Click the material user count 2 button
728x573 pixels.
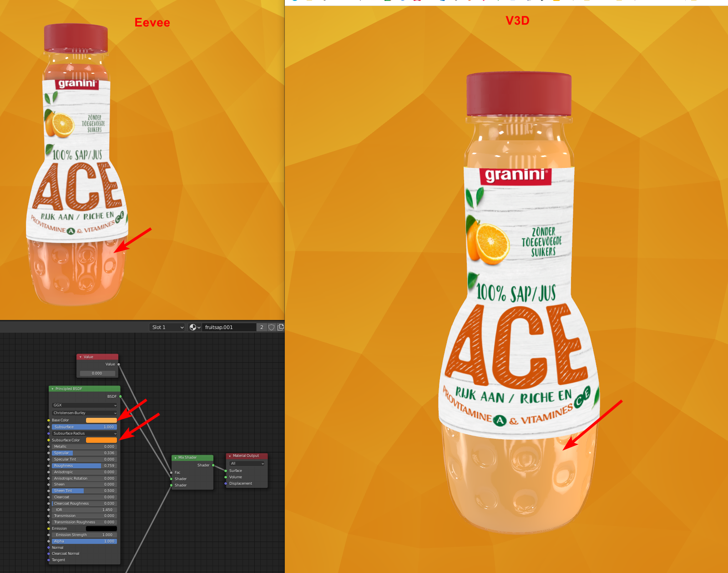click(x=262, y=327)
